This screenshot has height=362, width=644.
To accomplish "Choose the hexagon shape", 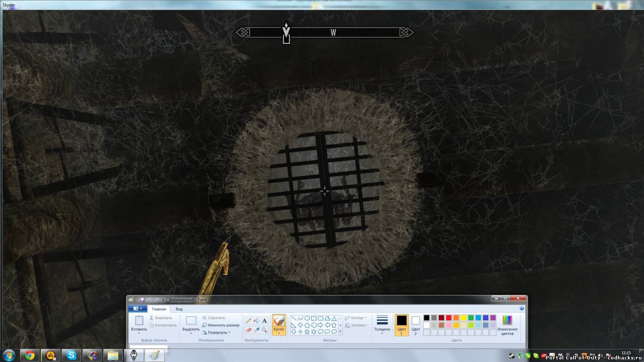I will point(314,325).
